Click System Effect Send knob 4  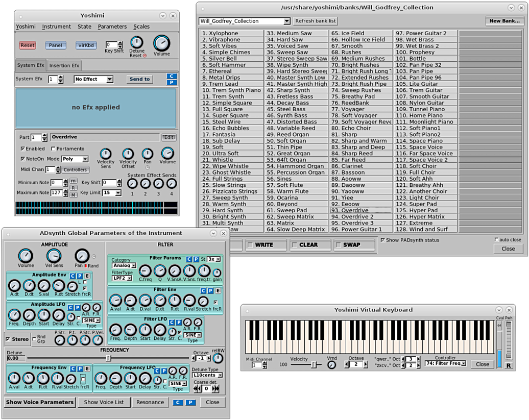click(172, 184)
